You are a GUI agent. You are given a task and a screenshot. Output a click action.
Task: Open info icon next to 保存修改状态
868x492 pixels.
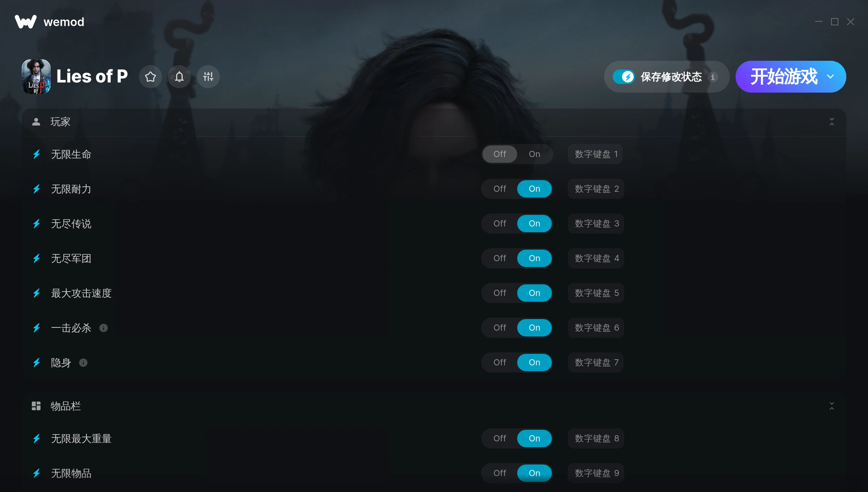(712, 77)
